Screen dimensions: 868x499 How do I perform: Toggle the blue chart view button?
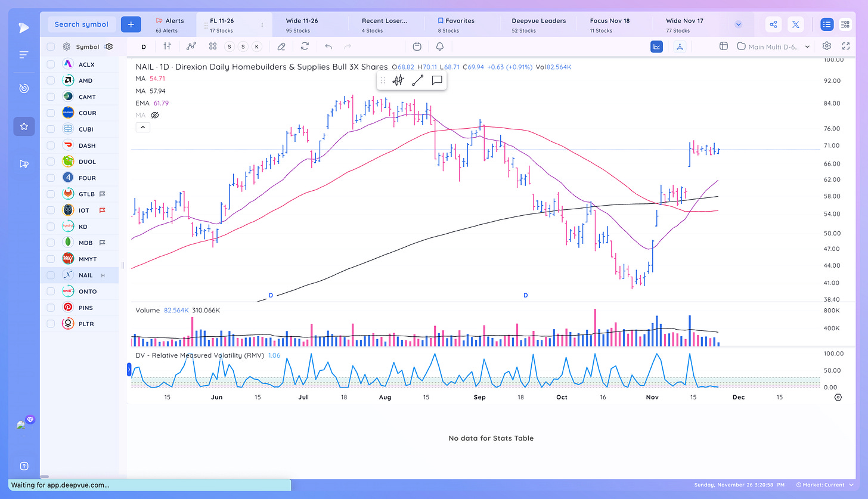[x=657, y=46]
